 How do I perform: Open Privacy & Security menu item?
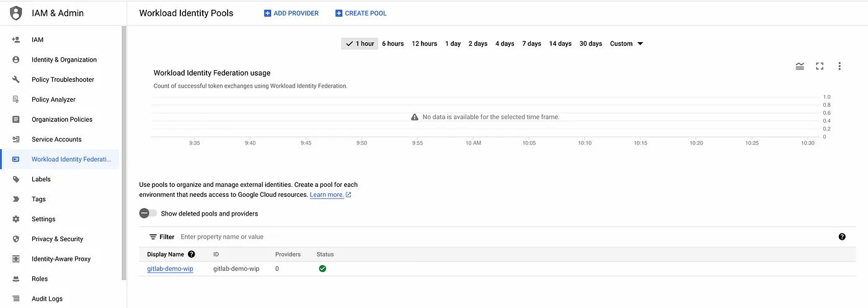click(60, 239)
